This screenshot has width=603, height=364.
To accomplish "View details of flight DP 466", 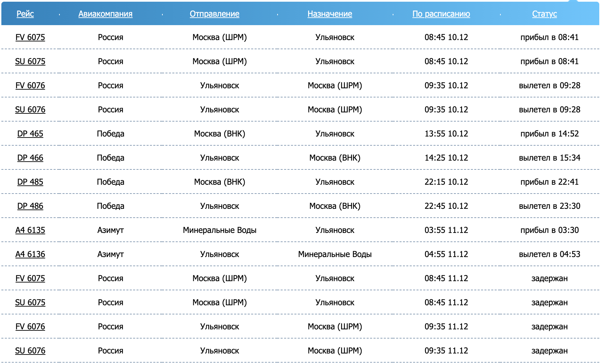I will pyautogui.click(x=30, y=158).
